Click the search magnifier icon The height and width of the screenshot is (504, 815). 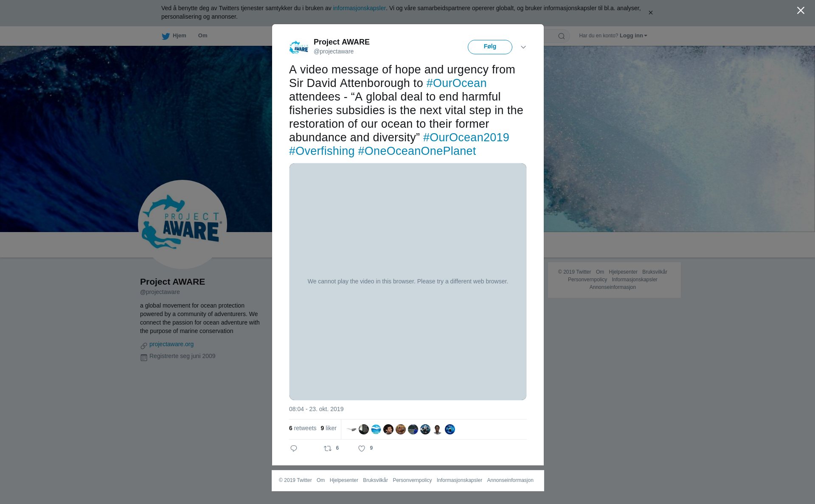tap(562, 36)
